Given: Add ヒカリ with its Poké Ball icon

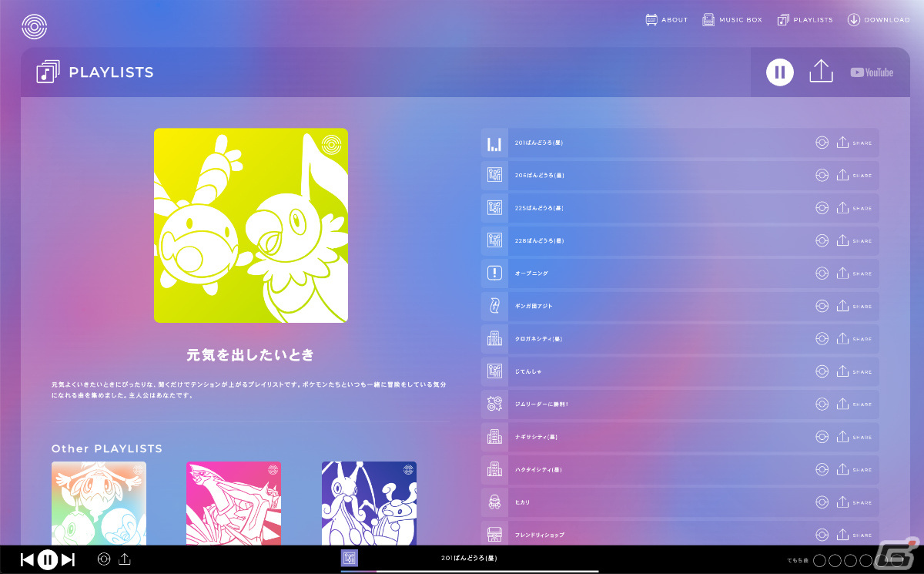Looking at the screenshot, I should (x=822, y=502).
